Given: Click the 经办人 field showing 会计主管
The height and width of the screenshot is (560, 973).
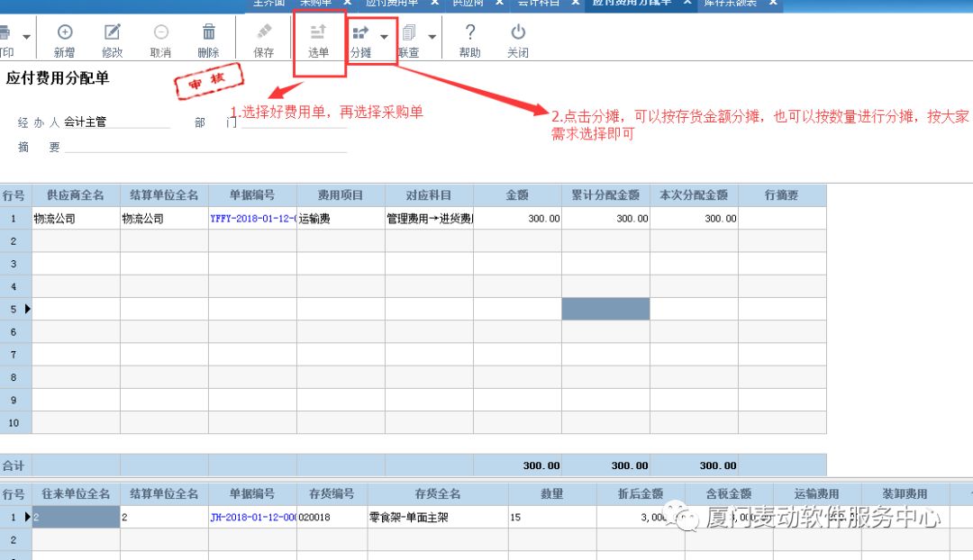Looking at the screenshot, I should click(x=117, y=122).
